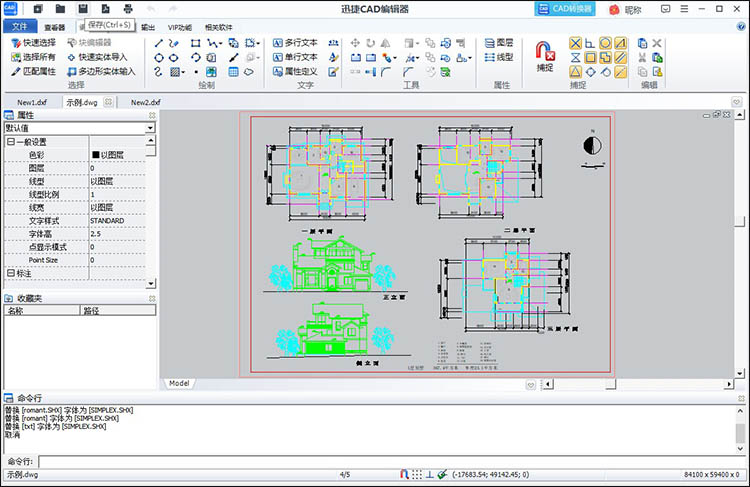This screenshot has width=750, height=487.
Task: Click the CAD转换器 button
Action: (565, 9)
